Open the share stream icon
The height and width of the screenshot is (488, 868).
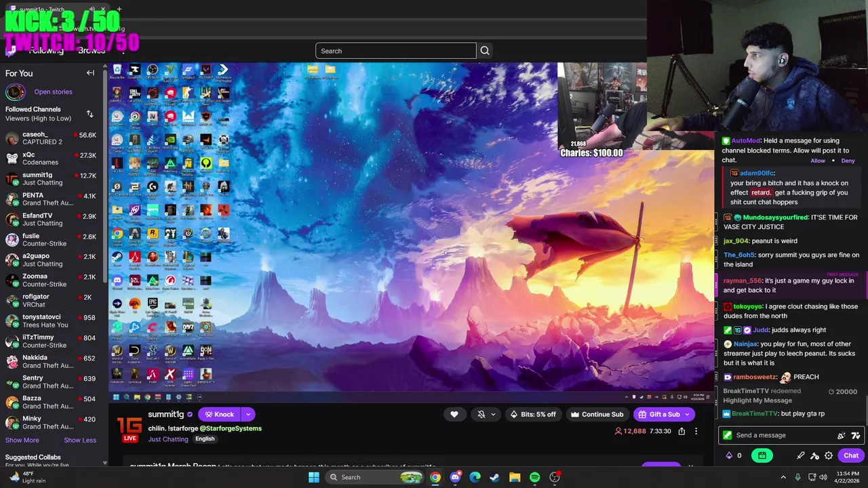682,431
